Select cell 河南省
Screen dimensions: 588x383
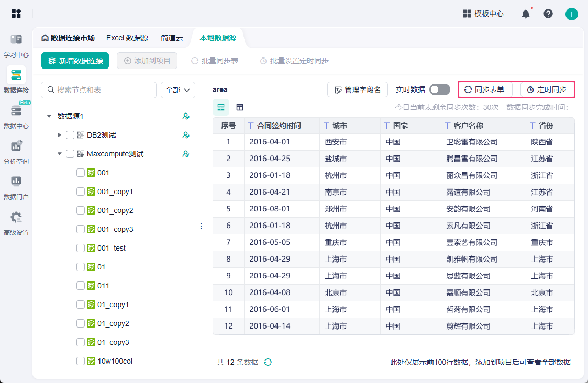550,209
